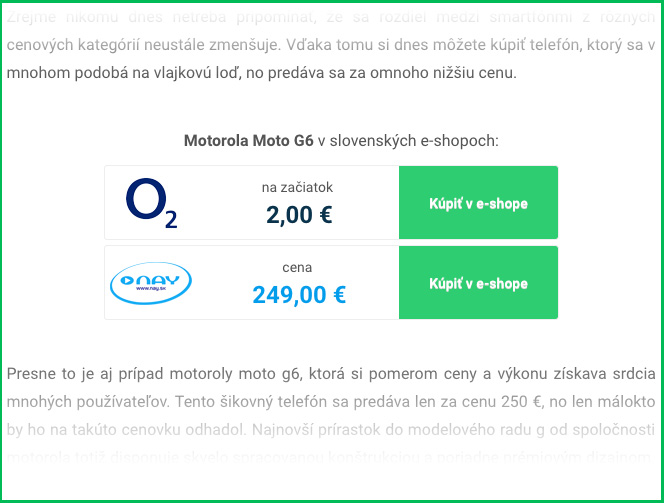Open the NAY offer row card

tap(331, 282)
